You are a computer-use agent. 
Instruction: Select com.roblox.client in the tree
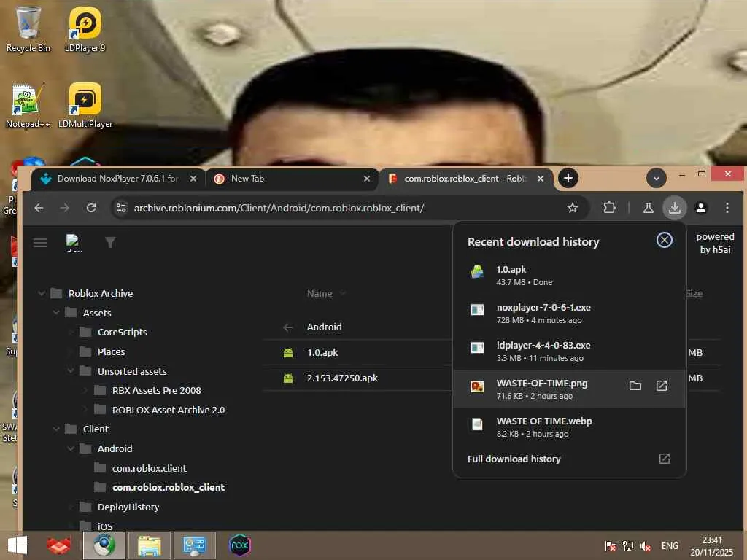coord(149,469)
